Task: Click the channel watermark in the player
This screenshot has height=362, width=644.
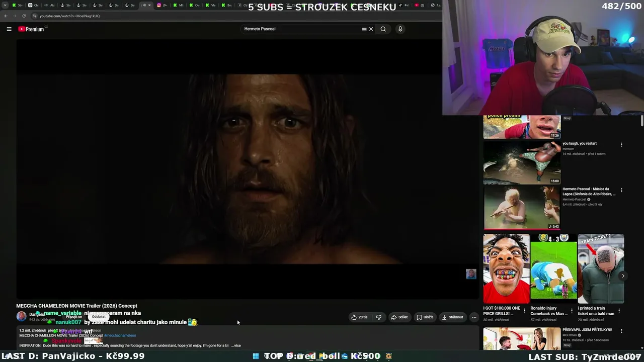Action: (x=471, y=274)
